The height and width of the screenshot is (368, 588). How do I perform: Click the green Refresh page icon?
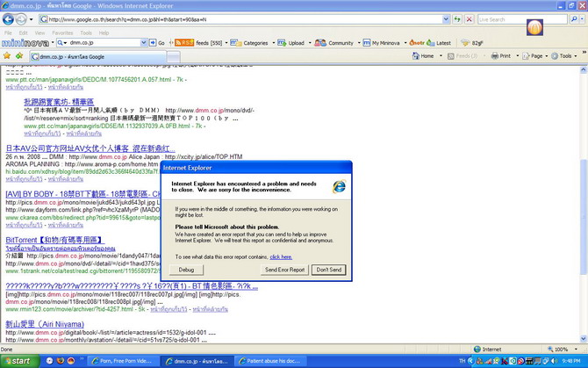[457, 19]
